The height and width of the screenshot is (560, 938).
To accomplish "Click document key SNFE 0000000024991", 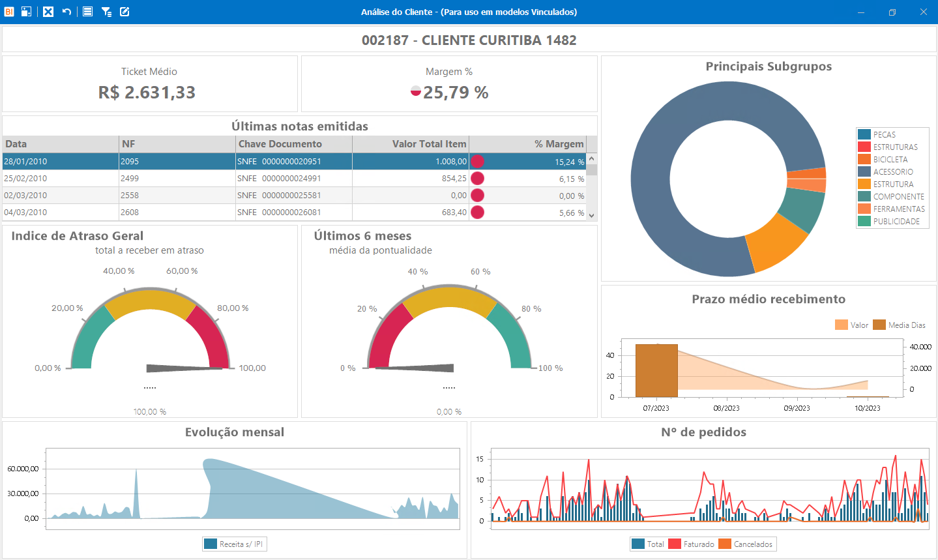I will pyautogui.click(x=279, y=178).
